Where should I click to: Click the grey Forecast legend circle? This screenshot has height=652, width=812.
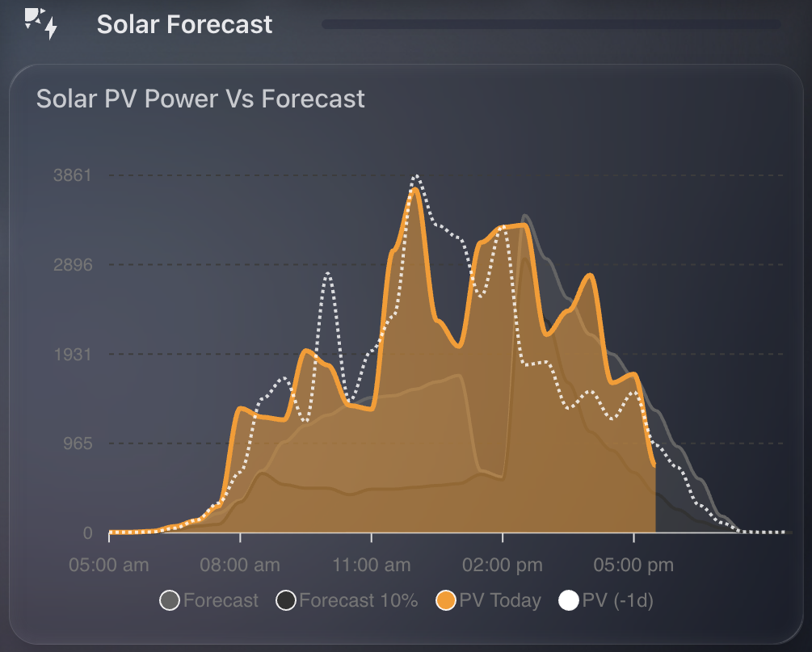pos(169,601)
